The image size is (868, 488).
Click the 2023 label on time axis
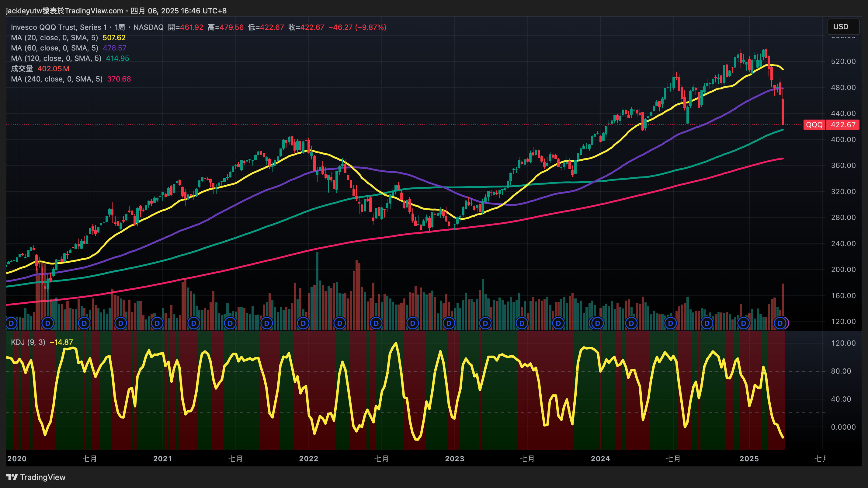(x=455, y=459)
